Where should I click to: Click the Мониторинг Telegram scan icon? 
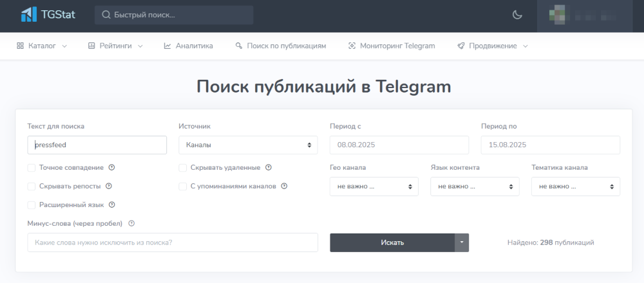[x=352, y=46]
